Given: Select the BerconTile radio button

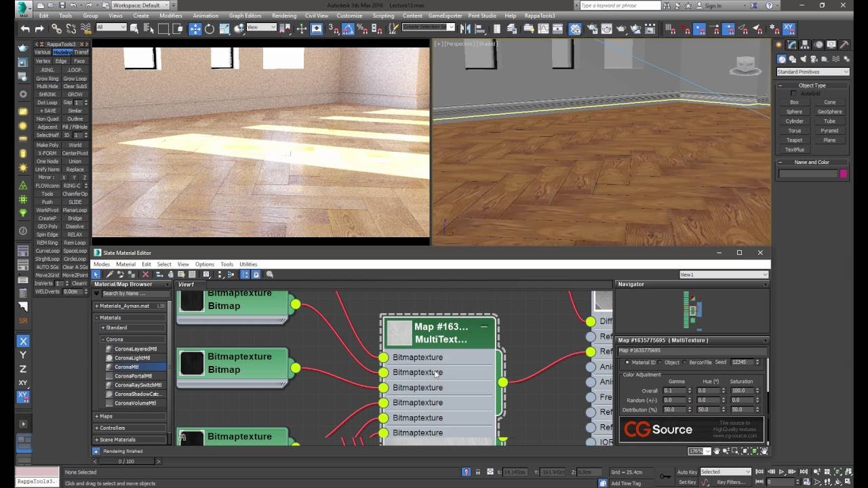Looking at the screenshot, I should [684, 363].
